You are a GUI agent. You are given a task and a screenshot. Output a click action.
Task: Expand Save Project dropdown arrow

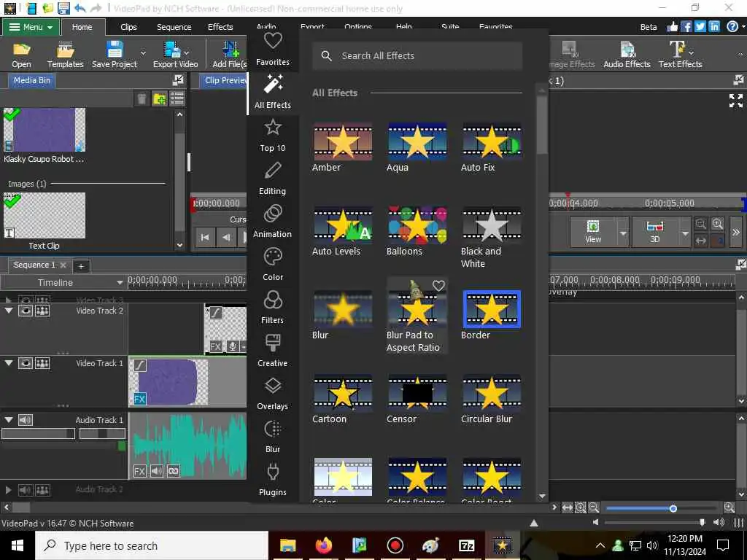[x=143, y=52]
